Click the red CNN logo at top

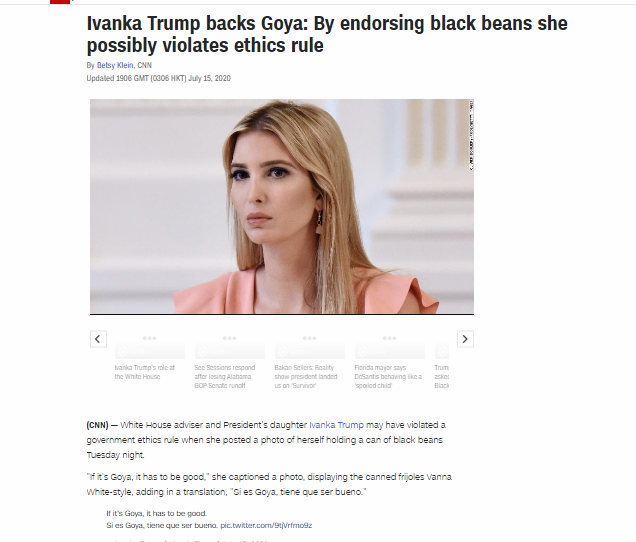[x=60, y=2]
